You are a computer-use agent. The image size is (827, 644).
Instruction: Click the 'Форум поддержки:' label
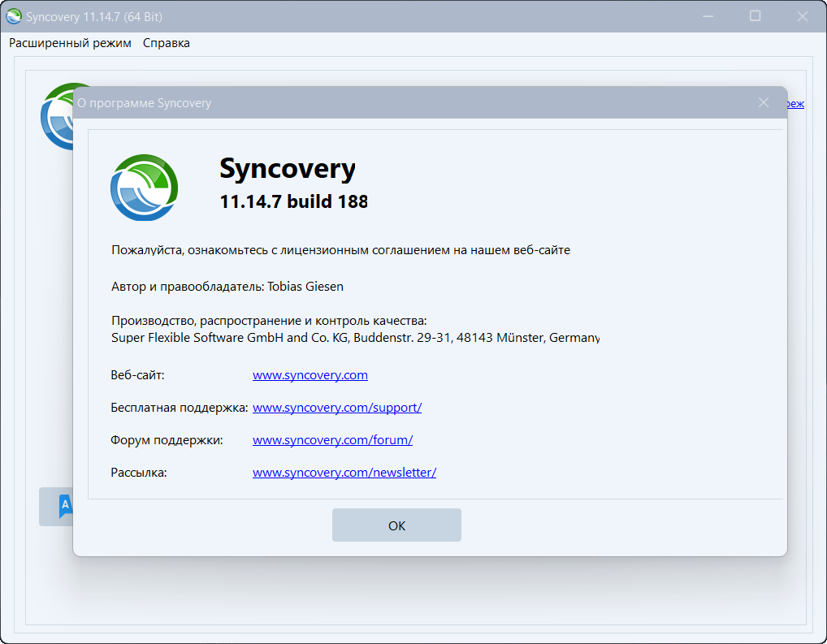tap(167, 440)
